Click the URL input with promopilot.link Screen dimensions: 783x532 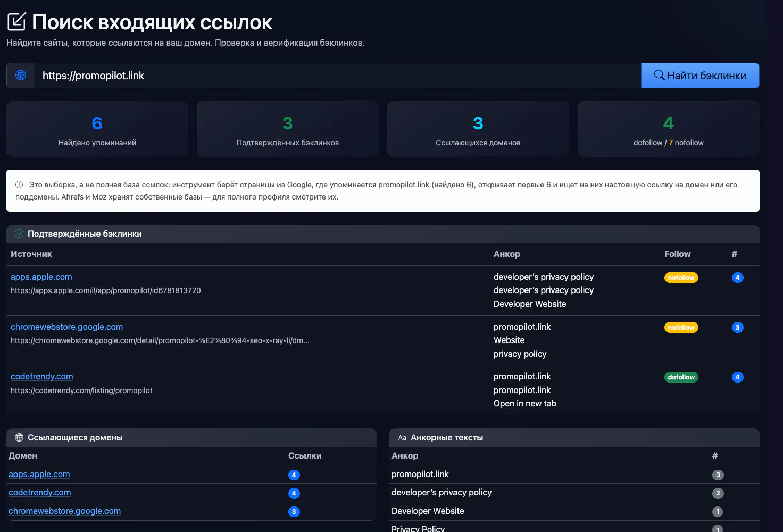(337, 76)
